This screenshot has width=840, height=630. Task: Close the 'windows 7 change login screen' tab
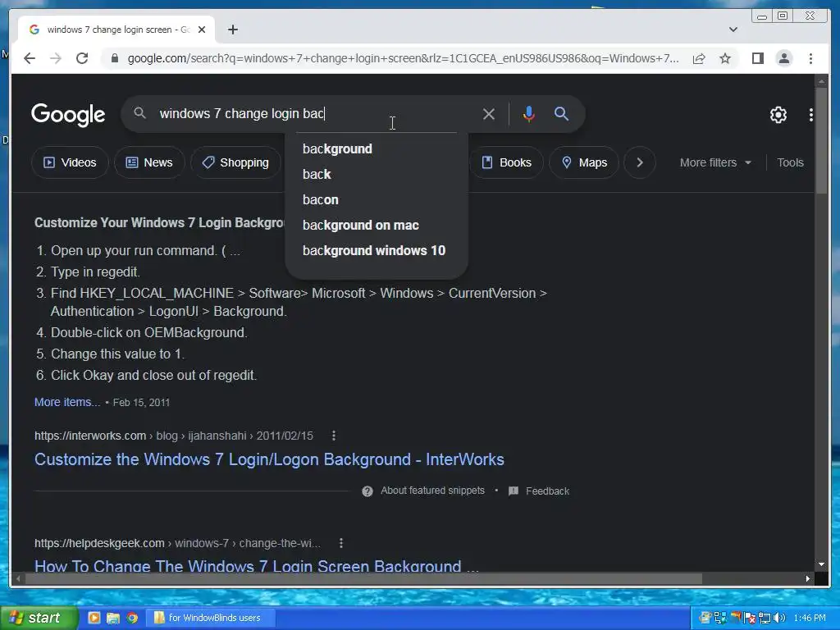tap(202, 30)
